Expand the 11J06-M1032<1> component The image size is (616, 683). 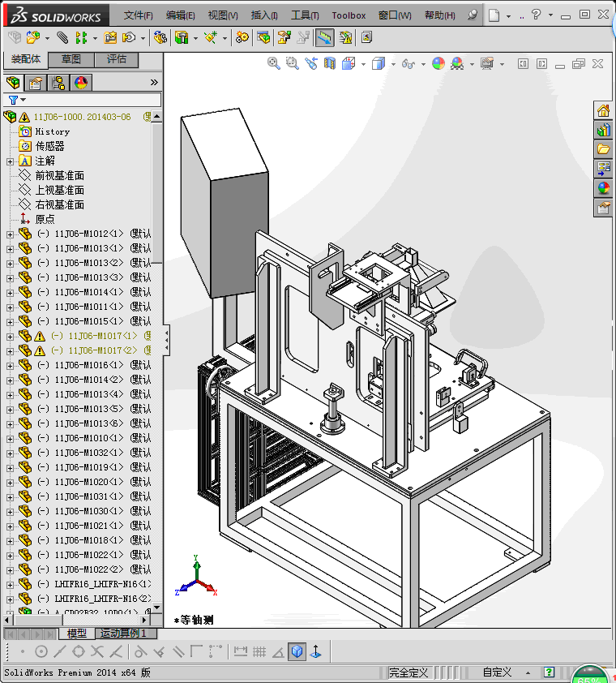[10, 453]
